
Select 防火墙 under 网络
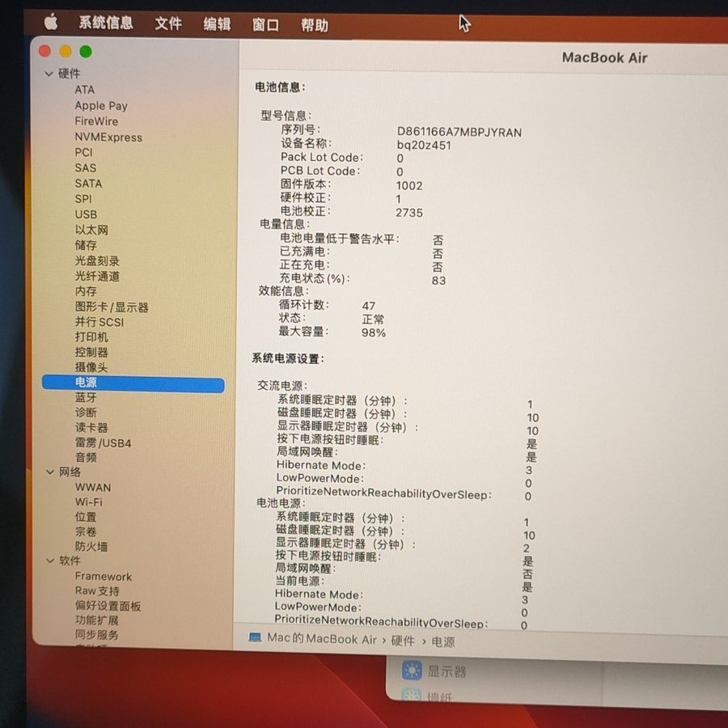click(91, 547)
